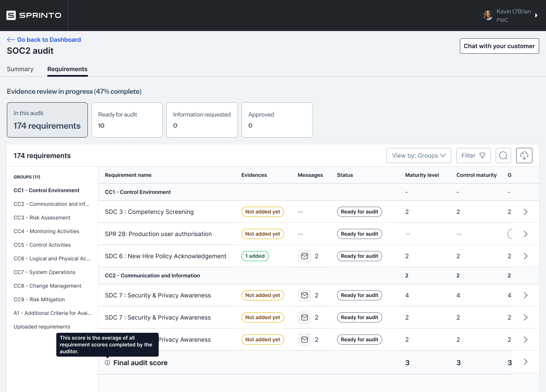Click the search magnifier icon
The width and height of the screenshot is (546, 392).
[x=503, y=156]
